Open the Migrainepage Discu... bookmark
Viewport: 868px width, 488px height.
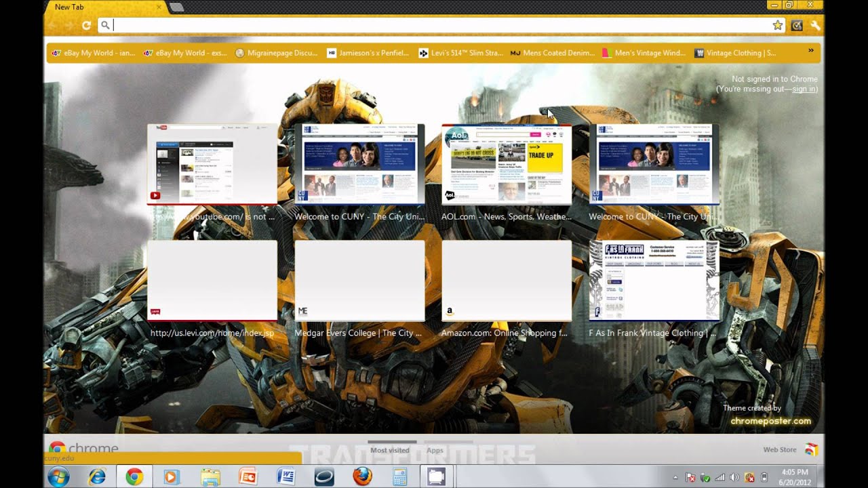(x=276, y=53)
